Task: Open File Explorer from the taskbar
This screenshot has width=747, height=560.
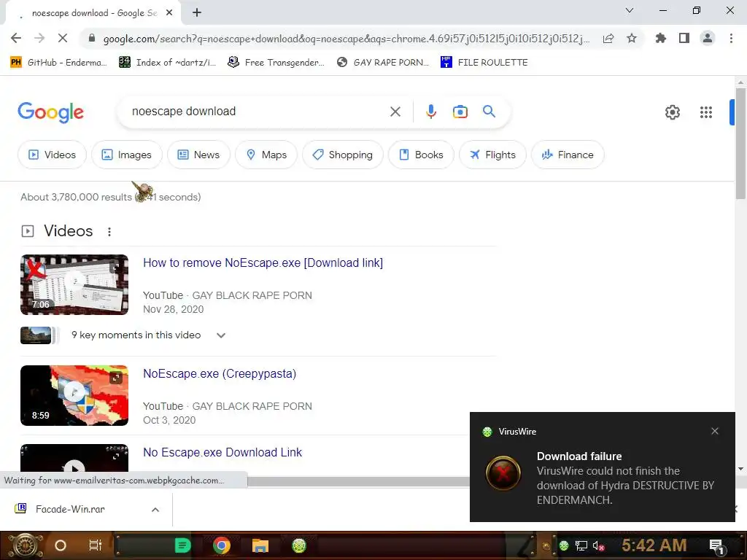Action: pyautogui.click(x=260, y=545)
